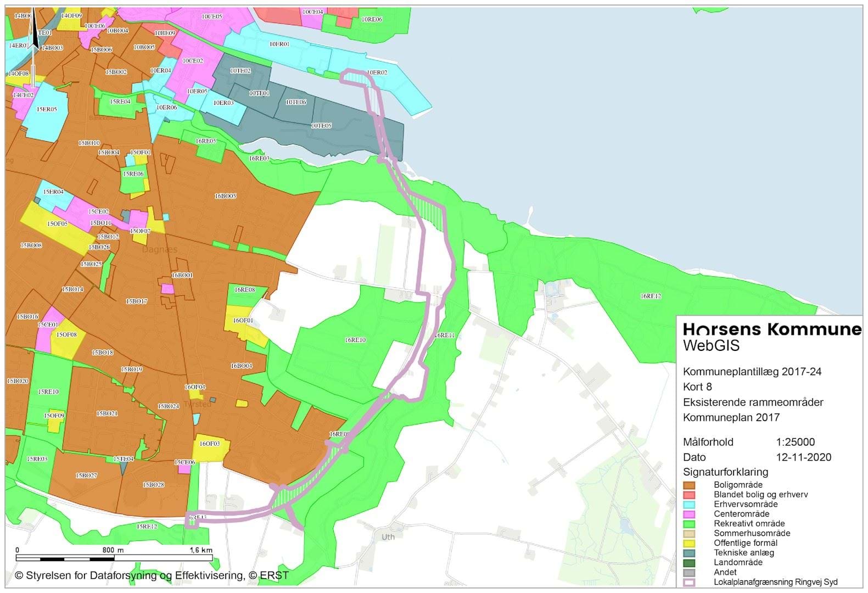Select the red Blandet bolig og erhverv swatch
Viewport: 868px width, 593px height.
point(689,495)
